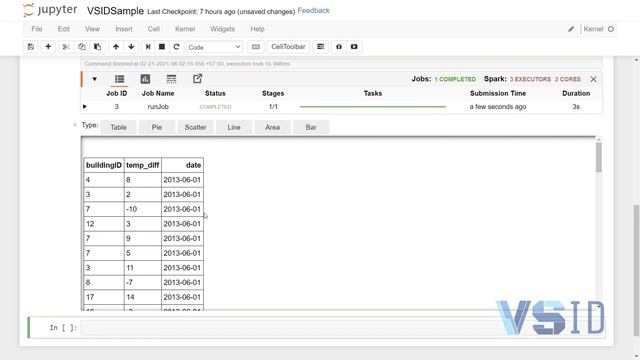Open the Edit menu
The width and height of the screenshot is (640, 360).
click(x=64, y=29)
